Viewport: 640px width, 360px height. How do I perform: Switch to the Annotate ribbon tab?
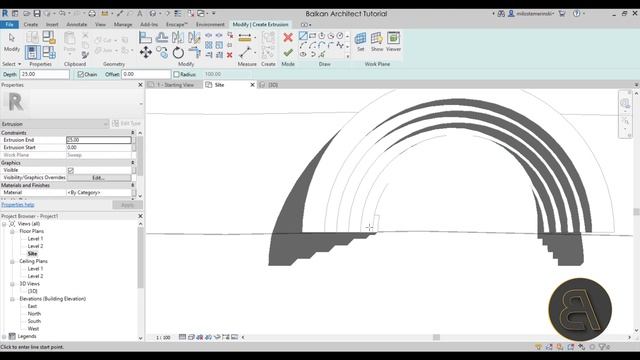coord(77,24)
